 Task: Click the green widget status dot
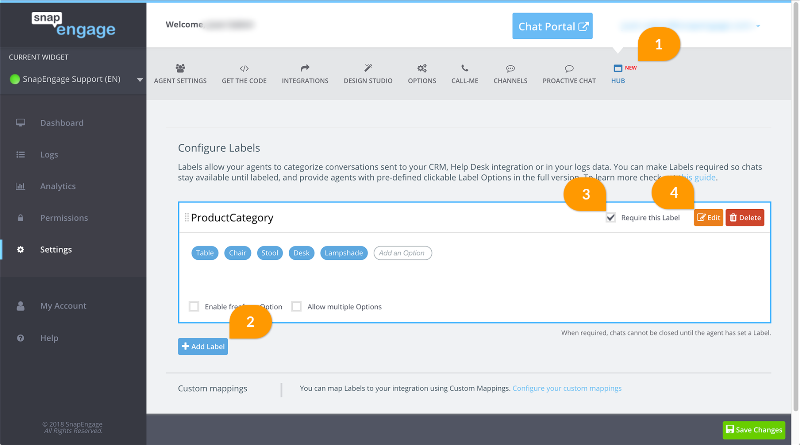(15, 79)
